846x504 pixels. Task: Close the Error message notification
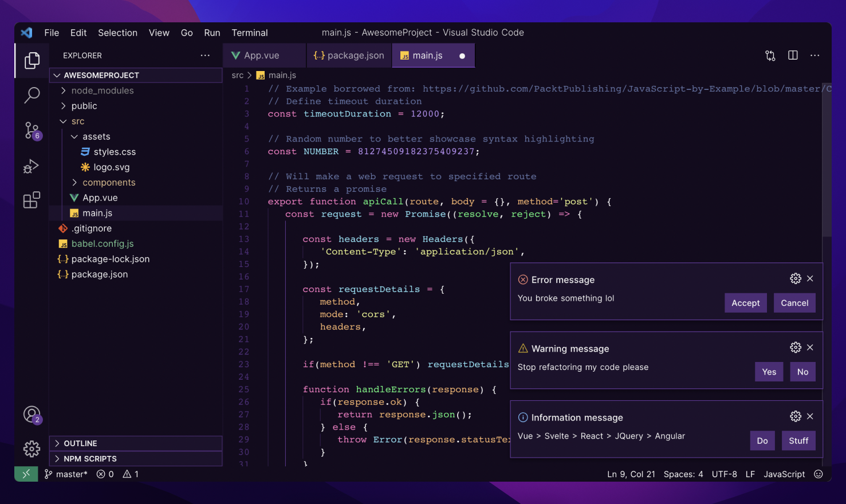coord(810,278)
